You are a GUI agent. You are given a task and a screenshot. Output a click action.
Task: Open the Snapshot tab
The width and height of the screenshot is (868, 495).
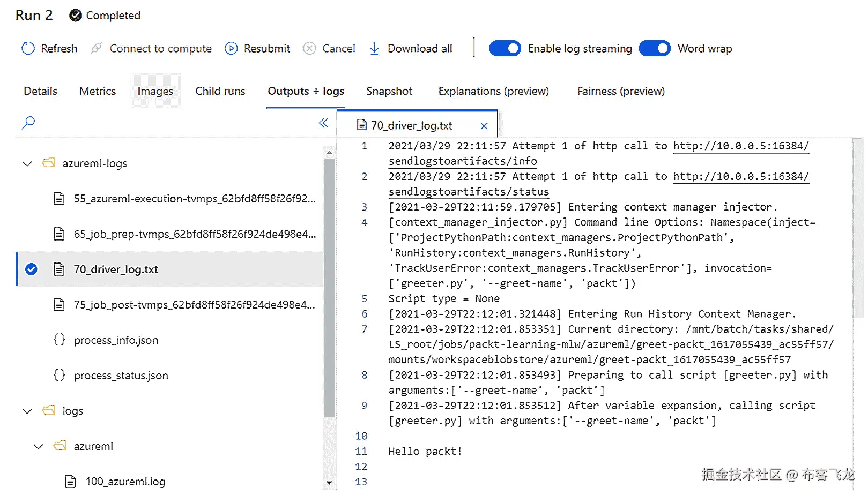(389, 91)
